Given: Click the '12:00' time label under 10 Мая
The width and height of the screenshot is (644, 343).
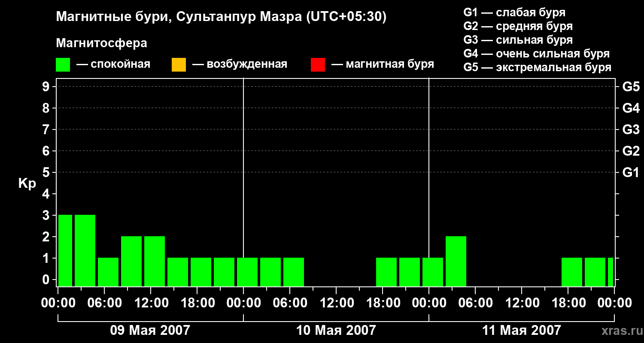Looking at the screenshot, I should point(337,303).
